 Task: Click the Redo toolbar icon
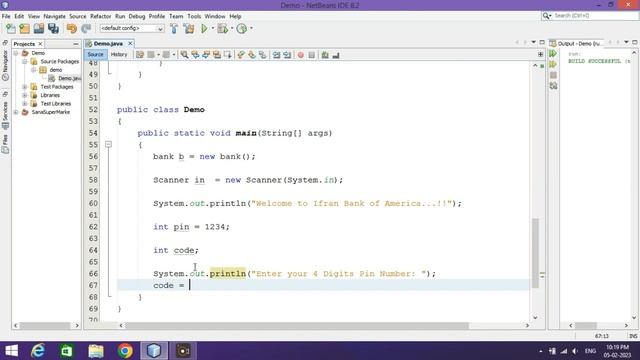click(x=86, y=28)
